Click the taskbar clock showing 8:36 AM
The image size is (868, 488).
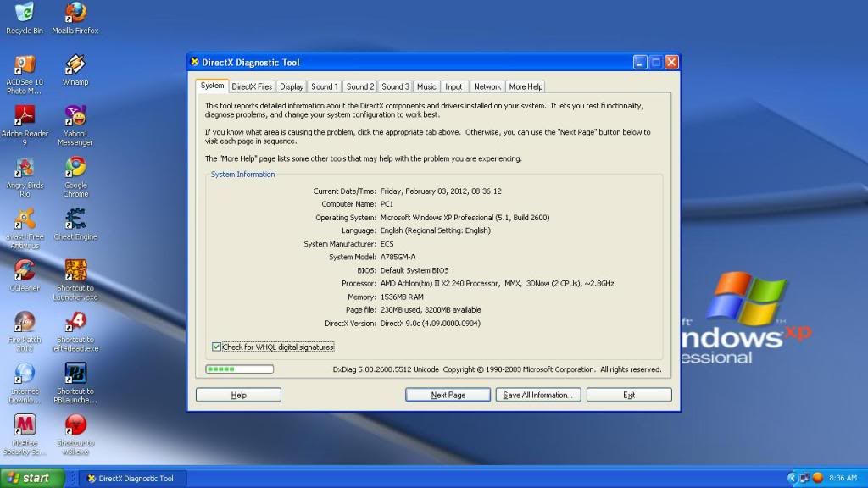843,478
